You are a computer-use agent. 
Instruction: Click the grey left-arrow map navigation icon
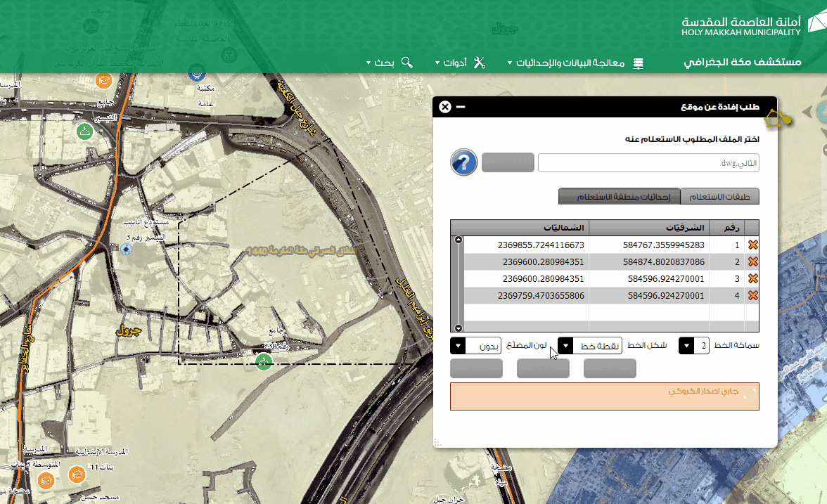pos(807,112)
